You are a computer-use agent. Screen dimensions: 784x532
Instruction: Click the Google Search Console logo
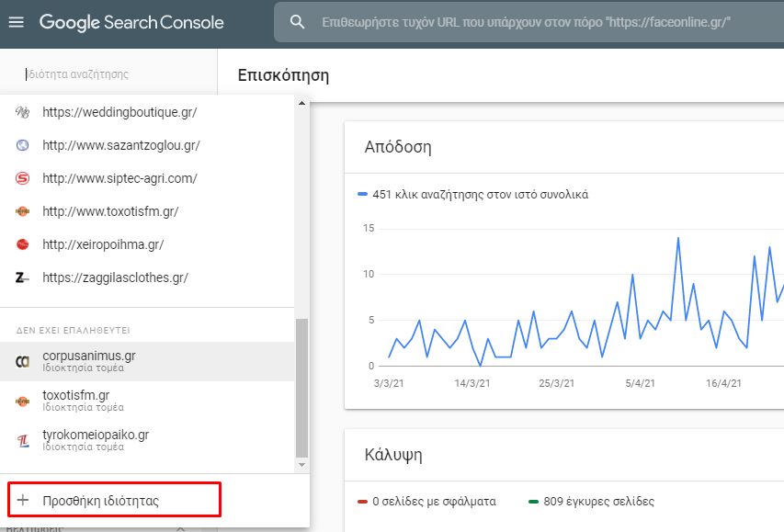click(x=131, y=22)
